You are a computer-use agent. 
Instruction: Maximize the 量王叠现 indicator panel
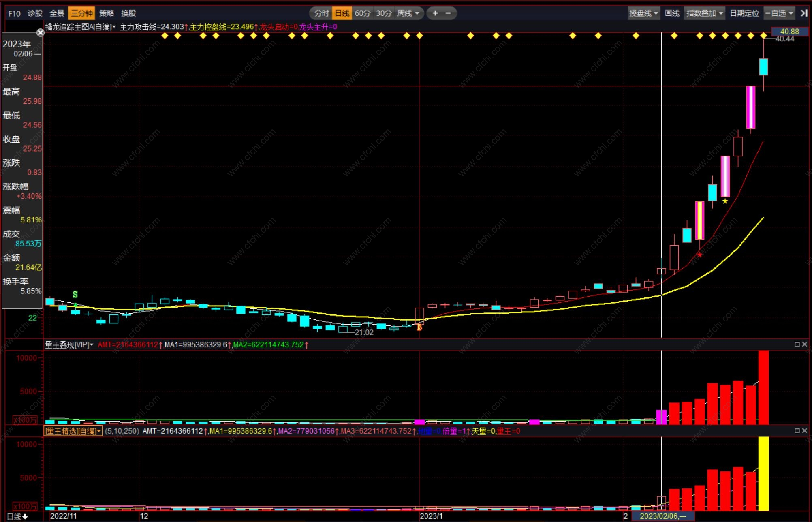click(797, 344)
